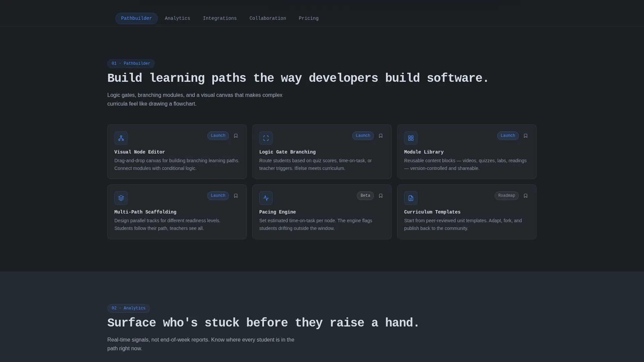Image resolution: width=644 pixels, height=362 pixels.
Task: Click the 'Reusable content blocks' description
Action: pyautogui.click(x=465, y=165)
